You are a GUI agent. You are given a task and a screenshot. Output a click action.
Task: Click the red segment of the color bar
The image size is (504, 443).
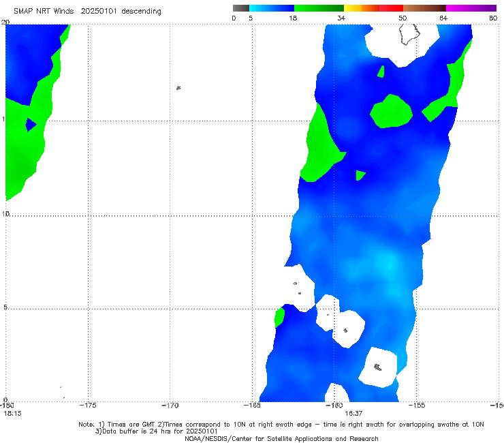point(391,8)
